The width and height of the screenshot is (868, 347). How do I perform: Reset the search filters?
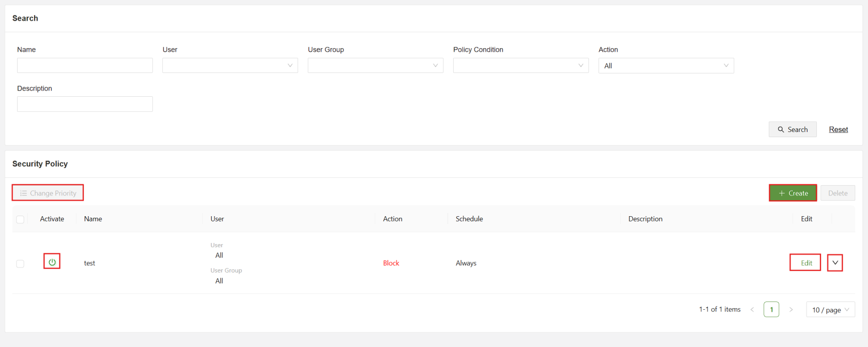click(x=838, y=129)
